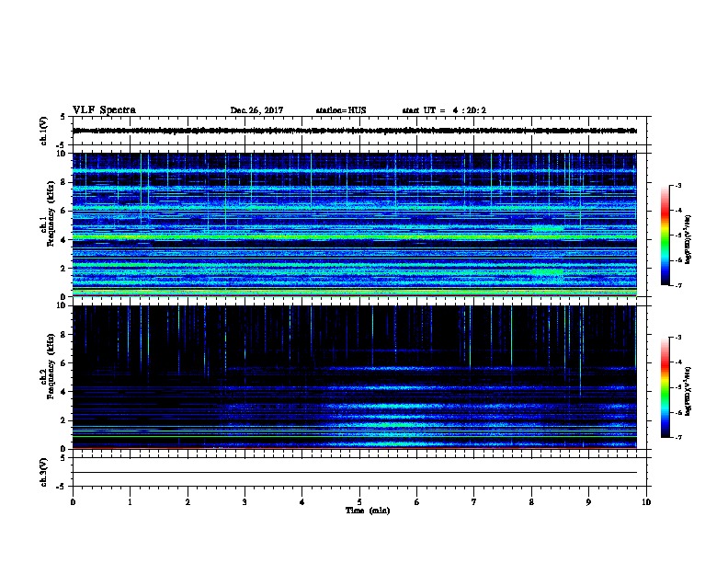
Task: Click the "-7" tick of ch.2 colorbar
Action: (678, 438)
